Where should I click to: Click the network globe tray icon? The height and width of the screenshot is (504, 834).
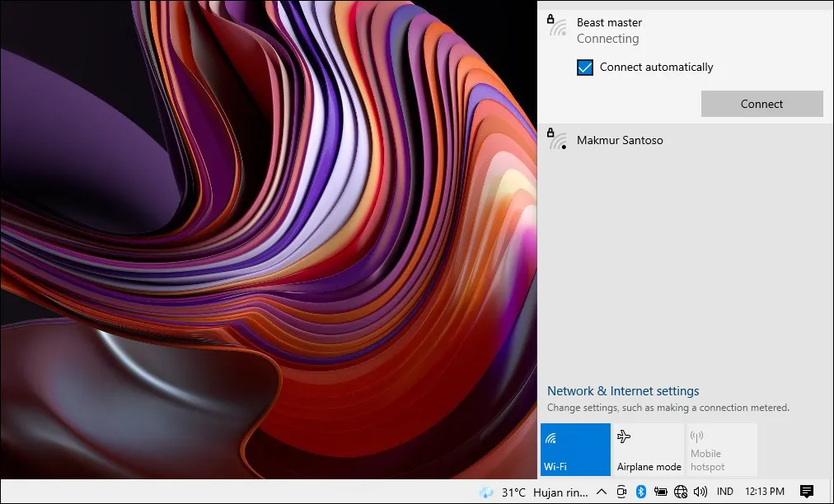(x=681, y=492)
